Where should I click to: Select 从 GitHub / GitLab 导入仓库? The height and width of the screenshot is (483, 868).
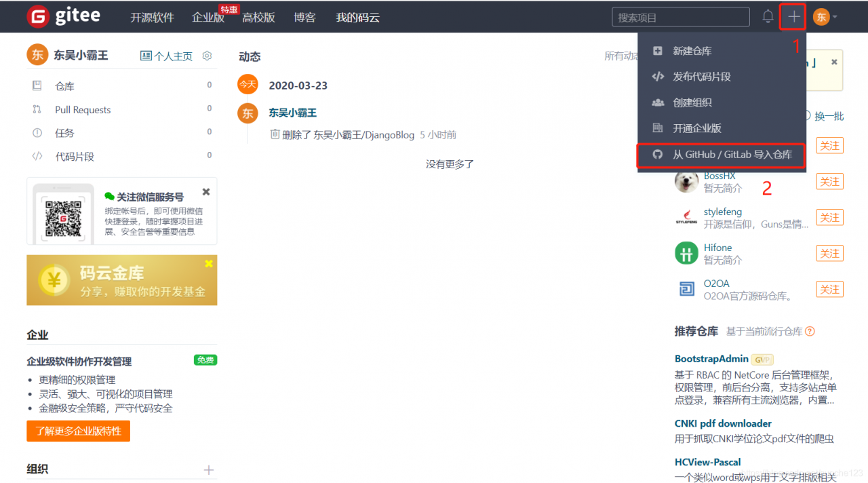coord(722,155)
